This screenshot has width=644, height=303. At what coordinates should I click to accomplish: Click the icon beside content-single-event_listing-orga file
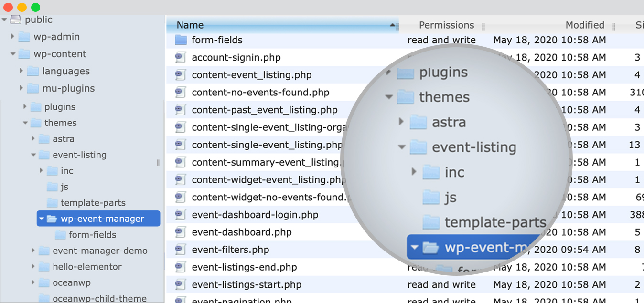(x=180, y=127)
